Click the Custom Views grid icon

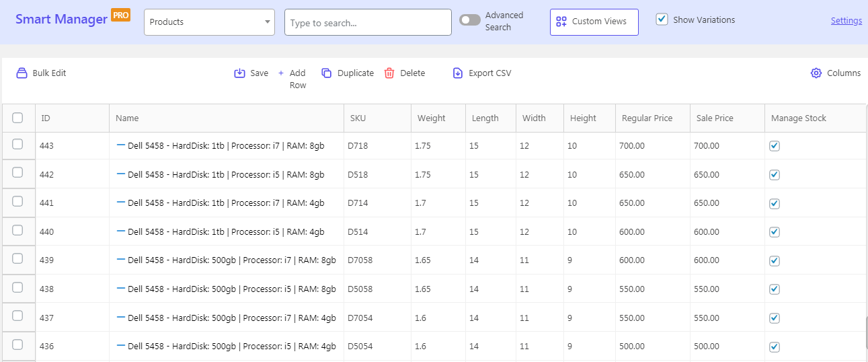click(x=561, y=22)
